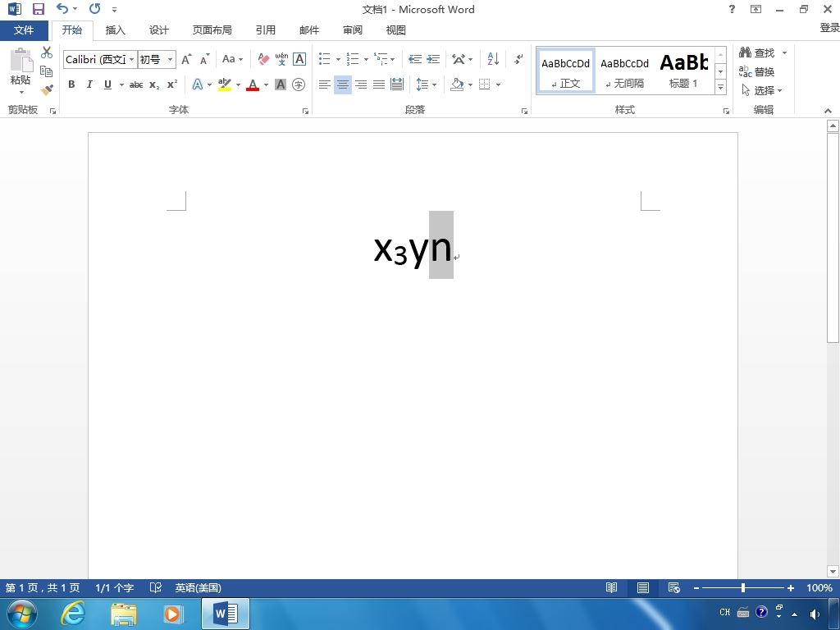Switch to the 审阅 (Review) tab
Screen dimensions: 840x630
(x=353, y=30)
